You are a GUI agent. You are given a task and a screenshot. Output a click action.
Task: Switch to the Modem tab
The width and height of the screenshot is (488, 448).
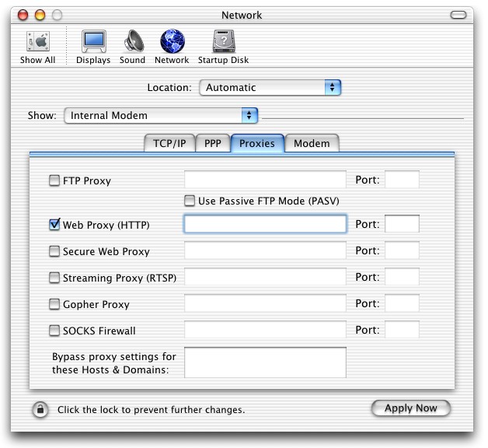tap(312, 143)
